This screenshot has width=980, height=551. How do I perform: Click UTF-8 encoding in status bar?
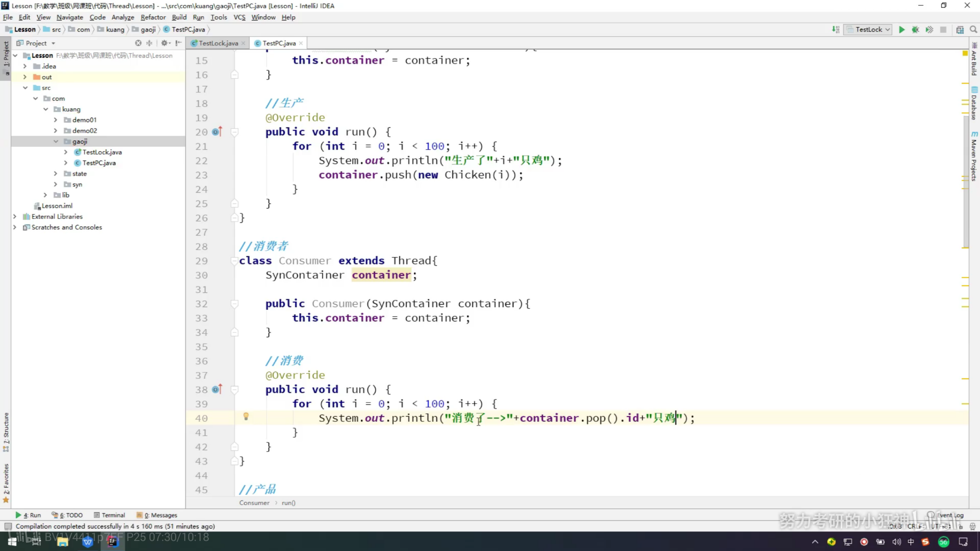coord(941,527)
